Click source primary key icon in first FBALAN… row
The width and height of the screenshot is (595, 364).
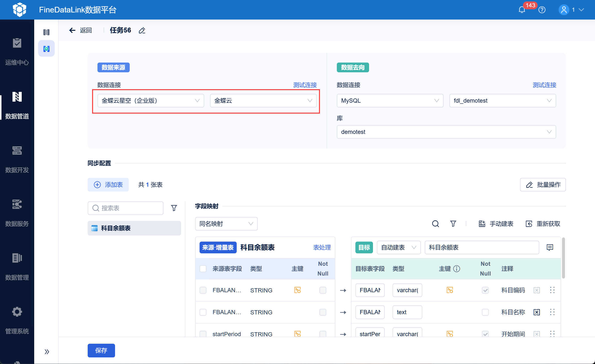(297, 290)
